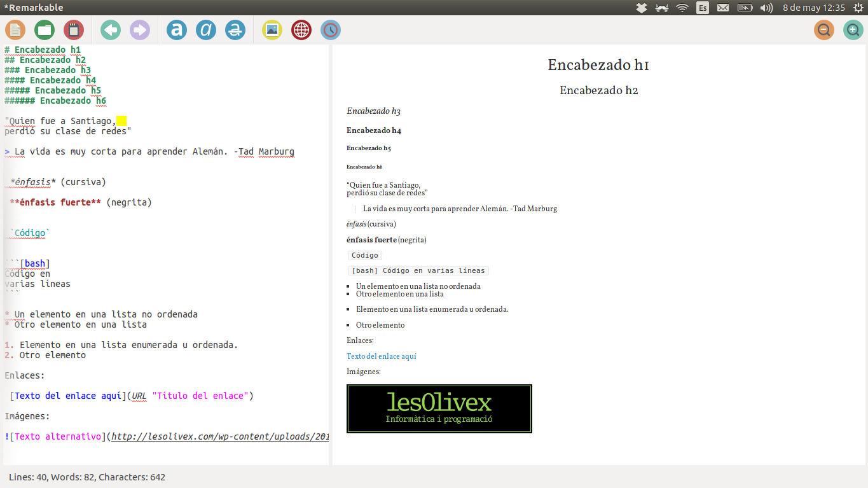The height and width of the screenshot is (488, 868).
Task: Insert timestamp with the blue clock icon
Action: tap(331, 30)
